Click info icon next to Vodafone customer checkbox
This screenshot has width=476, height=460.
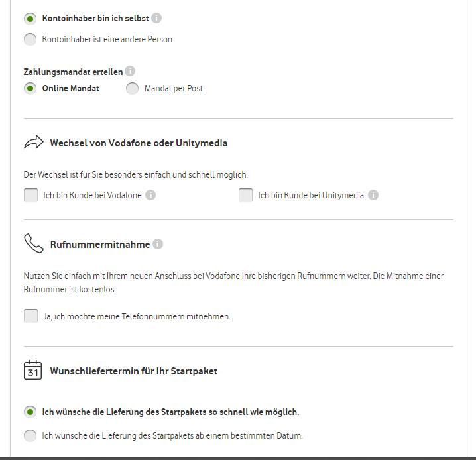(150, 195)
